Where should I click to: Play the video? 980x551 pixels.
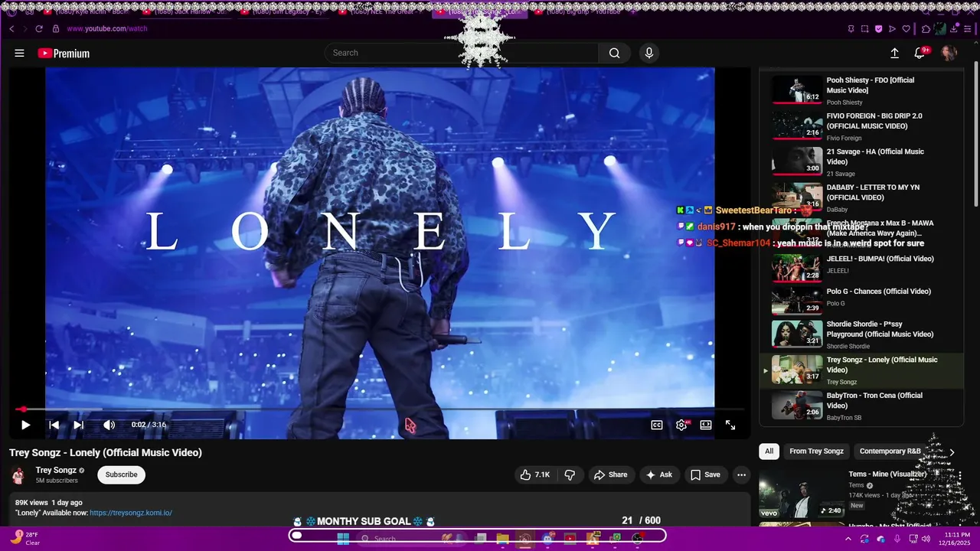pos(25,425)
